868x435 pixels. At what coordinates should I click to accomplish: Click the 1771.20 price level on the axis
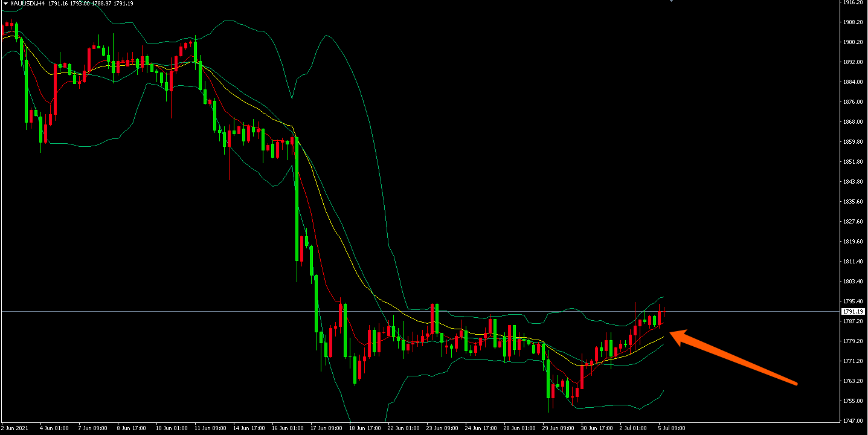854,361
